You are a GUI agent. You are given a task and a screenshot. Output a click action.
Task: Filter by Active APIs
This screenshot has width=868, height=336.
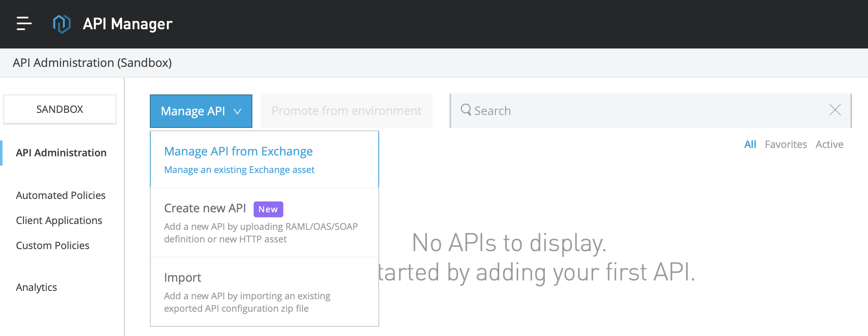[x=829, y=145]
